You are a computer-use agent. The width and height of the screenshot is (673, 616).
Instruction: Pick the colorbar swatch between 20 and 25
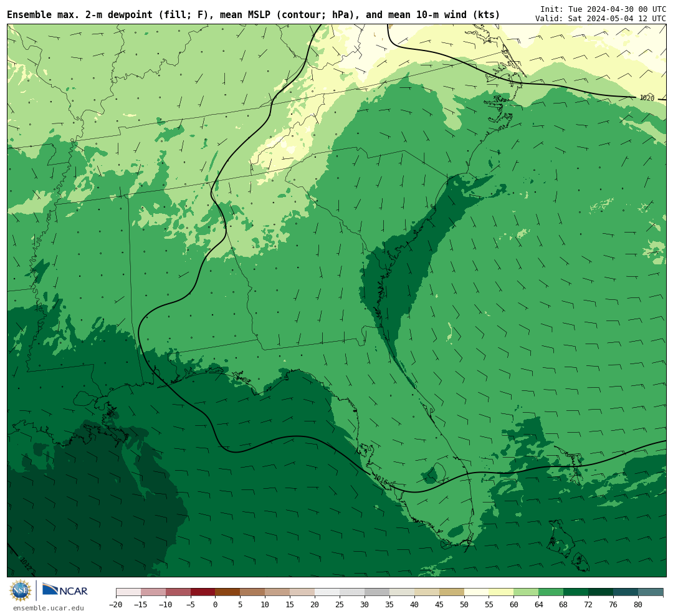(x=328, y=592)
